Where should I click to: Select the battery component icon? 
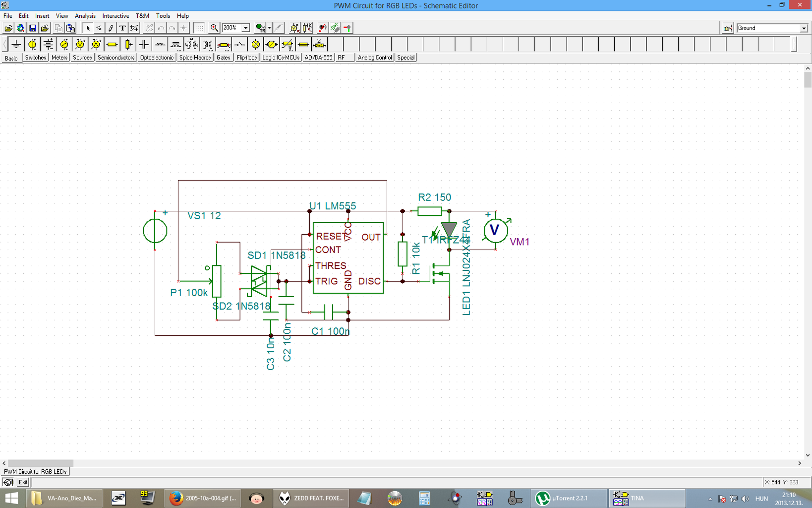point(48,45)
